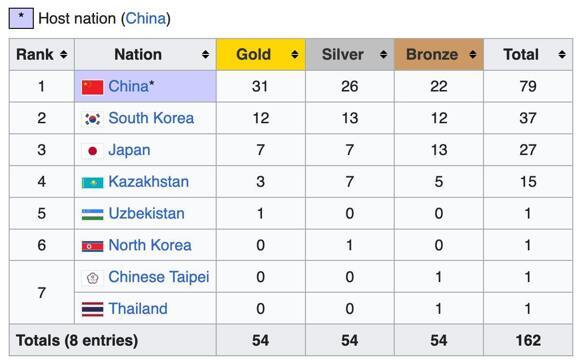Viewport: 580px width, 362px height.
Task: Sort table by Gold column arrows
Action: (x=295, y=55)
